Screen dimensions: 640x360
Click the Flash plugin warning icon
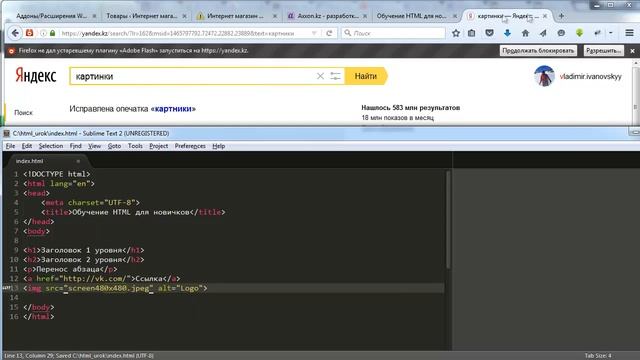click(11, 51)
